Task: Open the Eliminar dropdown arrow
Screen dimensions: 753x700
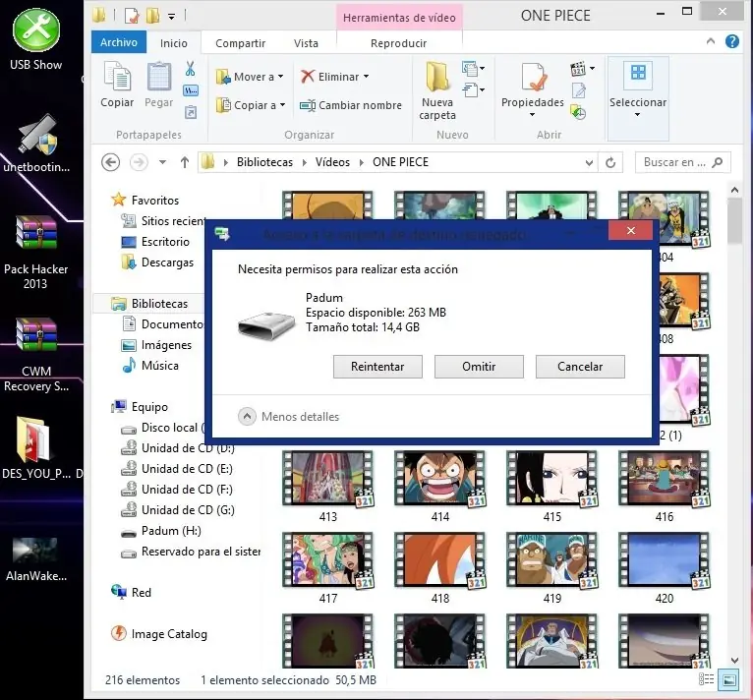Action: (x=367, y=77)
